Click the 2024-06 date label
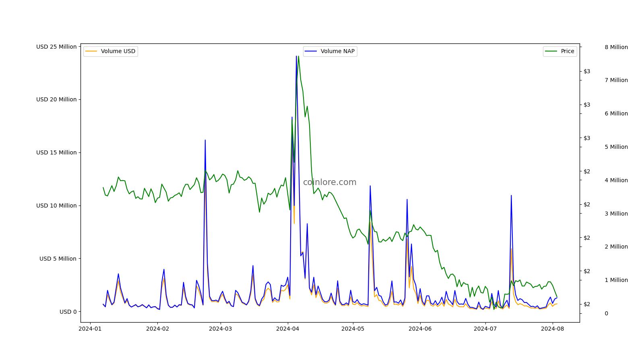Image resolution: width=644 pixels, height=362 pixels. tap(420, 329)
